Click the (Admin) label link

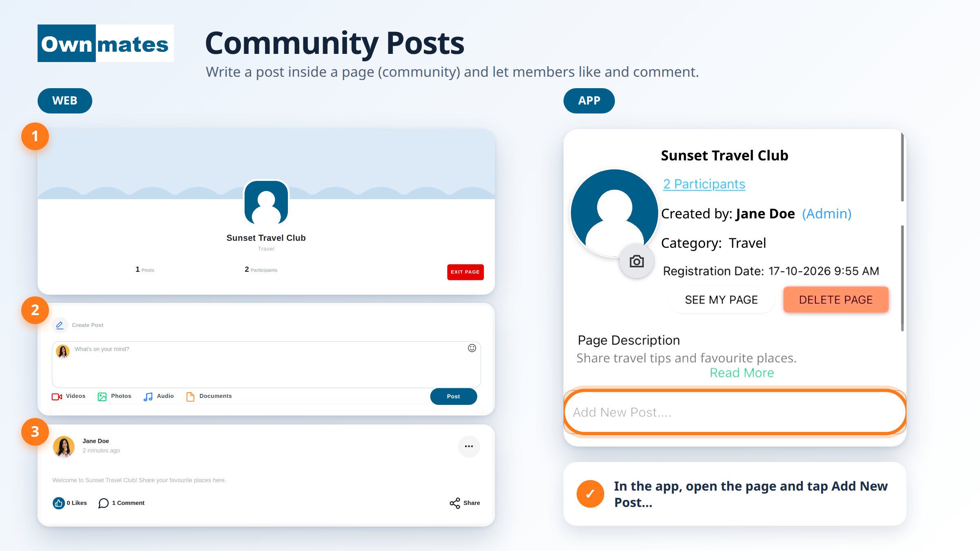pos(827,214)
